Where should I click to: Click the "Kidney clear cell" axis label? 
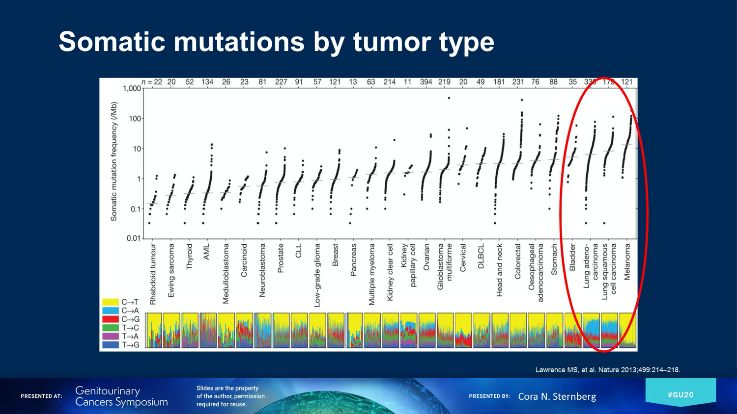(390, 273)
